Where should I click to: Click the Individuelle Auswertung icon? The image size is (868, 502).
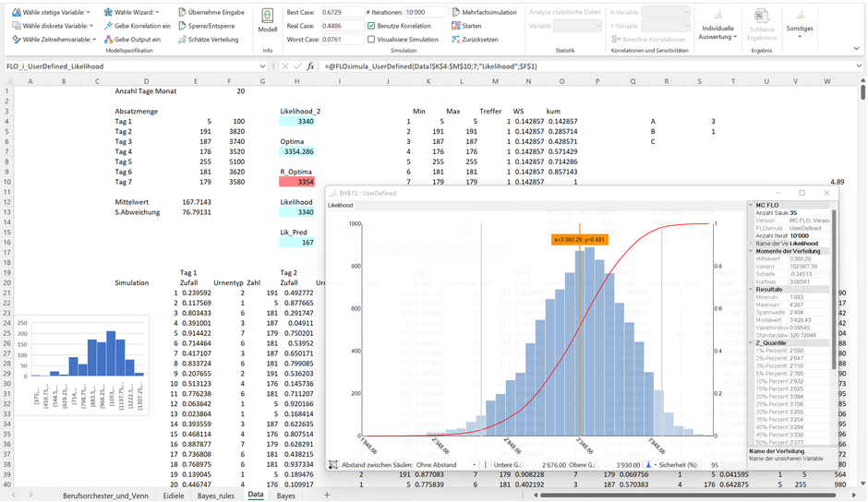(717, 16)
